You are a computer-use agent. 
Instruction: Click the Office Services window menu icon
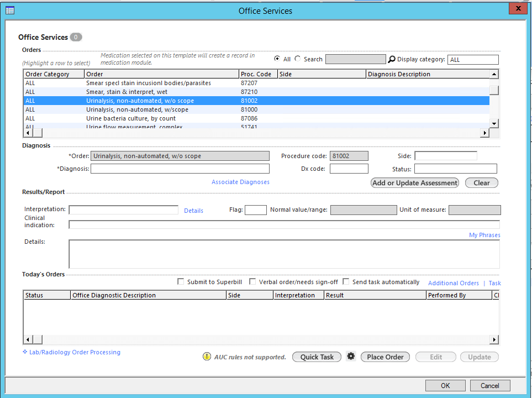point(10,11)
